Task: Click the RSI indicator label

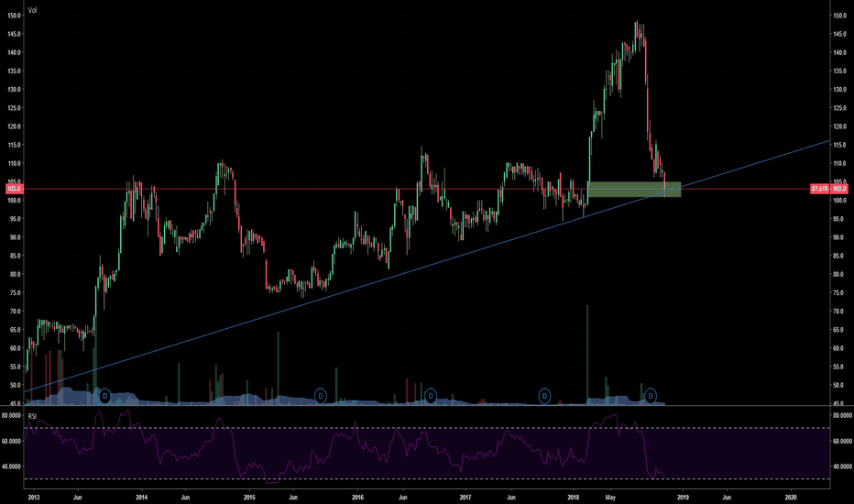Action: pos(32,416)
